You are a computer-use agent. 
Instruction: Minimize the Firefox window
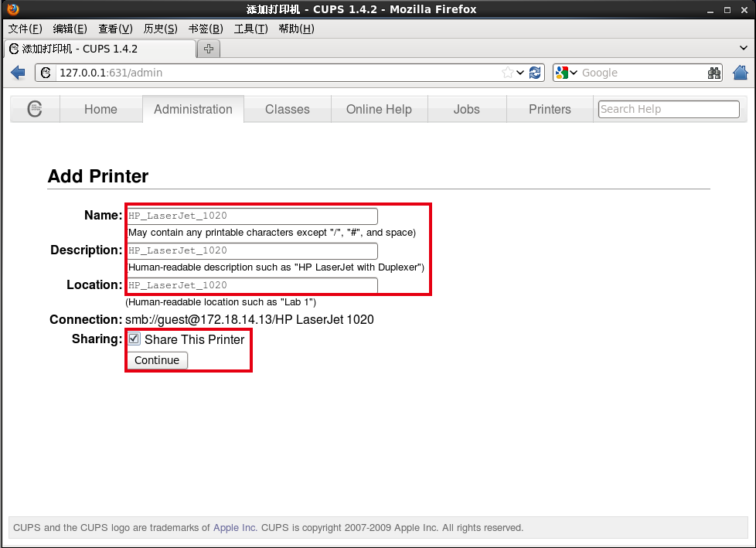pos(710,9)
